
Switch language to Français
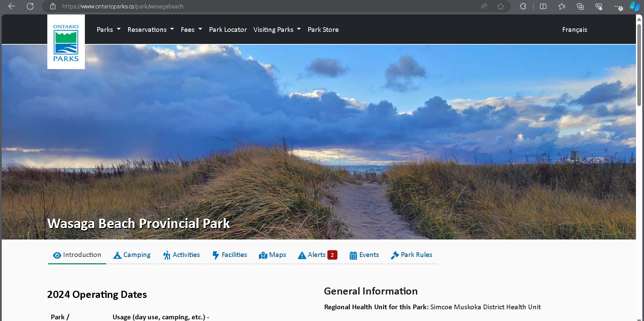point(574,30)
